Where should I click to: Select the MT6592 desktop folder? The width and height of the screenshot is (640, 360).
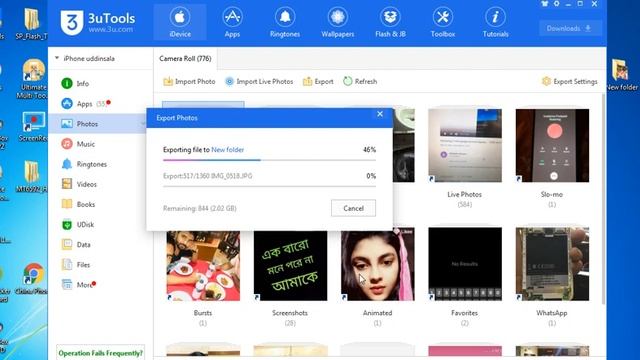click(x=32, y=176)
